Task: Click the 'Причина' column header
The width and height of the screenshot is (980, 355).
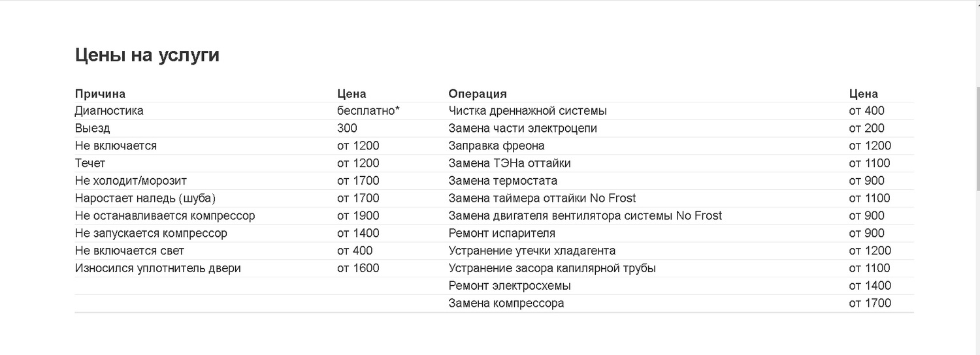Action: click(100, 94)
